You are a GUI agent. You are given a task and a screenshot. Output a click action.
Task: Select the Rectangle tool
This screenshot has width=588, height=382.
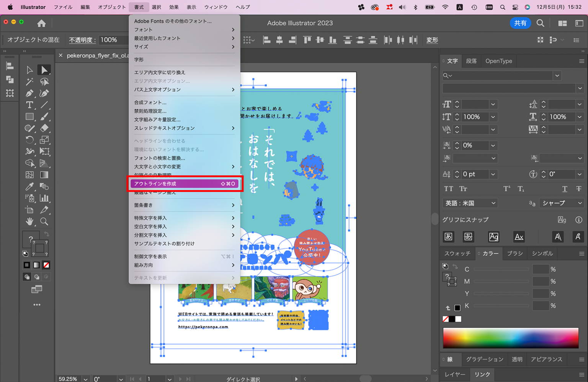(x=30, y=116)
